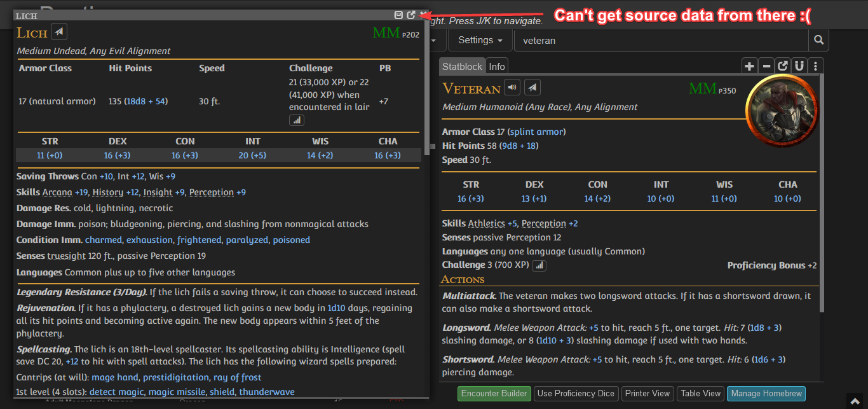Click the Veteran portrait thumbnail

coord(782,109)
